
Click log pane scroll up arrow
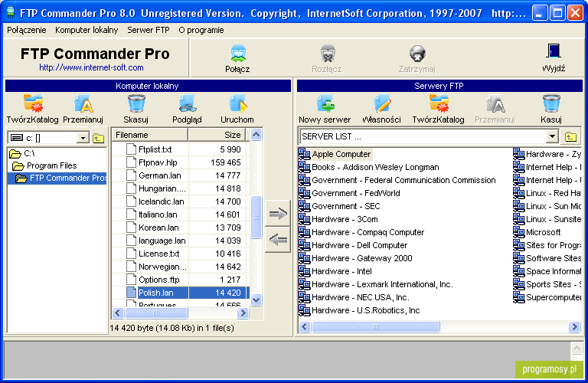click(577, 348)
